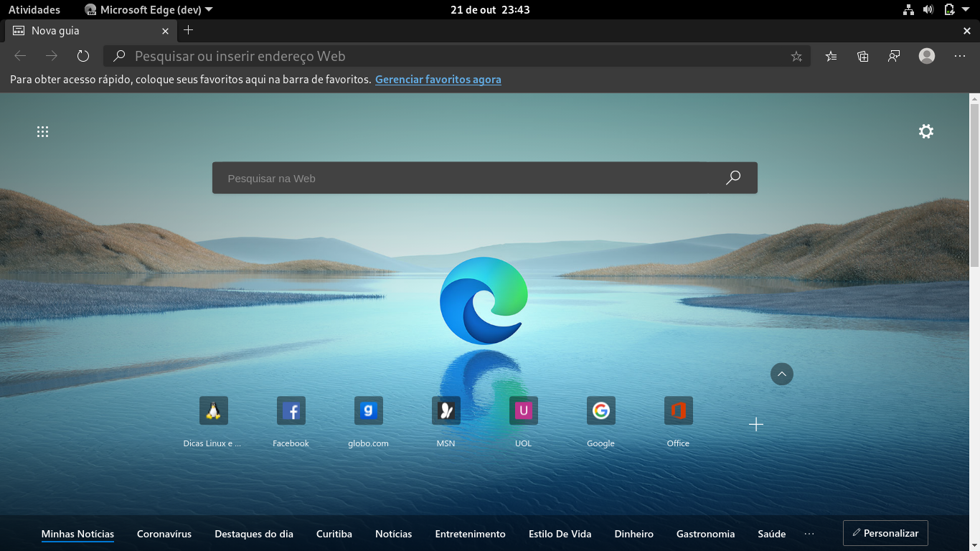Collapse quick links with up chevron
This screenshot has height=551, width=980.
click(x=782, y=374)
